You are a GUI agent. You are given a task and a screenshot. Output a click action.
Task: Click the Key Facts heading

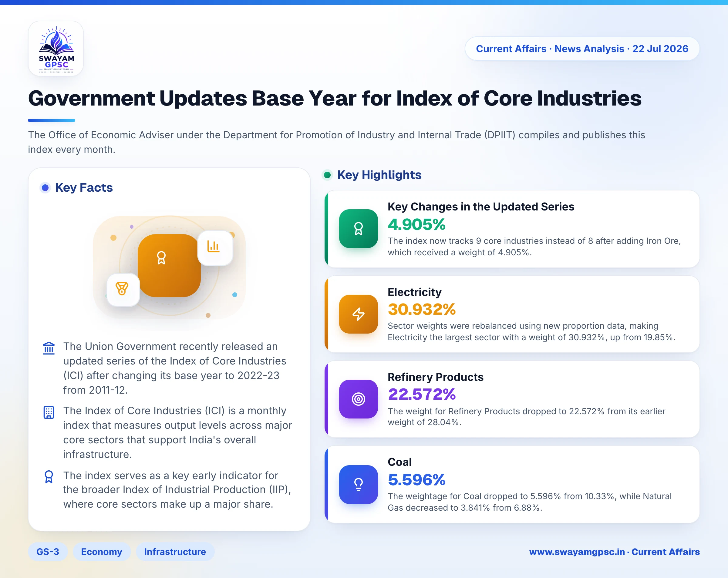[x=84, y=187]
